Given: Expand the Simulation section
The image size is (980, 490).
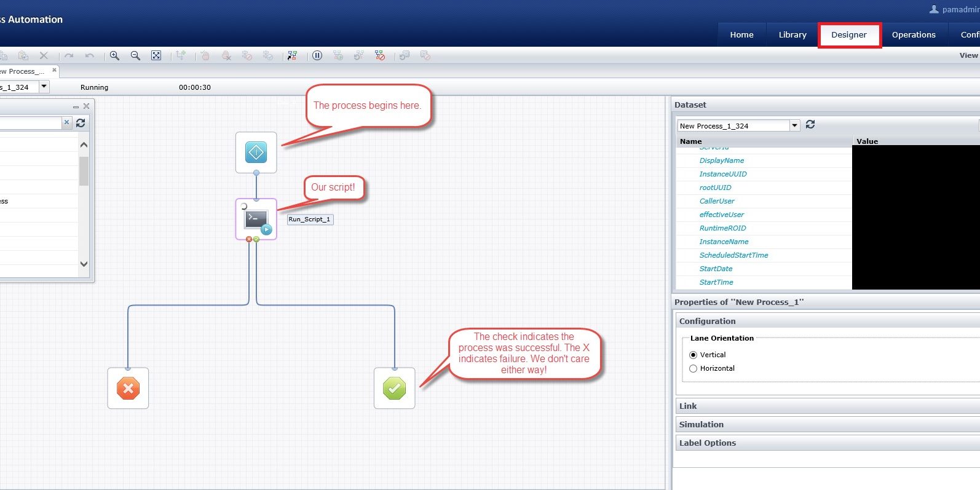Looking at the screenshot, I should [701, 424].
